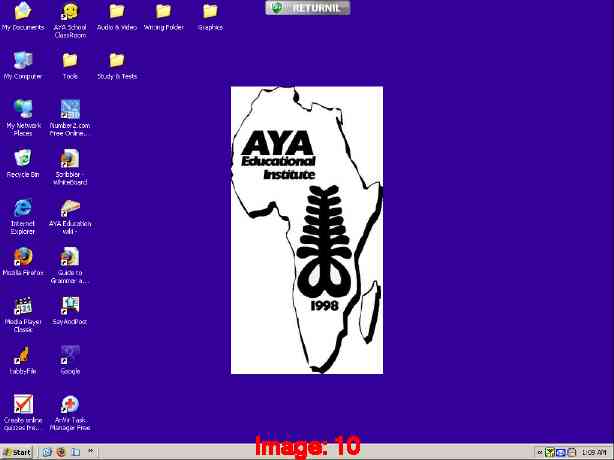
Task: Open the Tools folder
Action: coord(70,65)
